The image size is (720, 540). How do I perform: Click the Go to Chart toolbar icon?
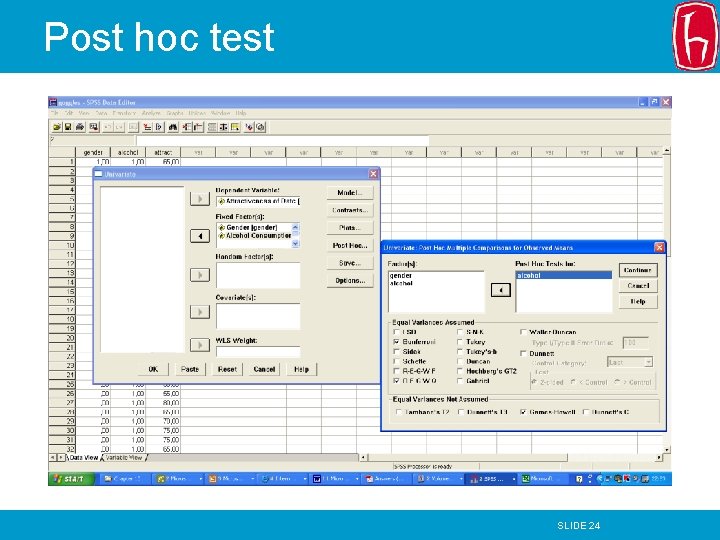pos(133,127)
